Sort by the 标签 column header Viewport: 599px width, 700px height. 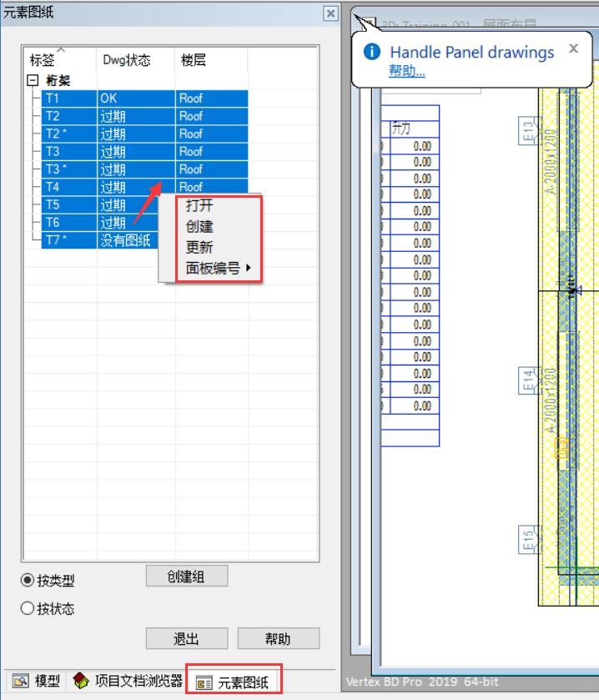[59, 59]
